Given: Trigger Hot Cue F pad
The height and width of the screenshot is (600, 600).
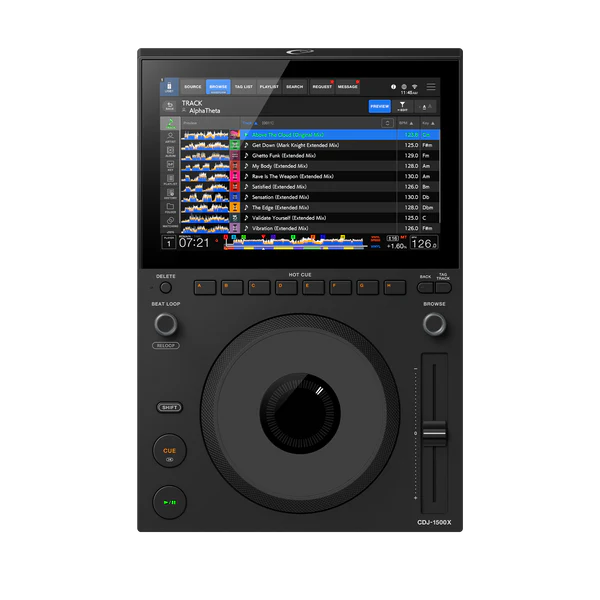Looking at the screenshot, I should pyautogui.click(x=341, y=287).
